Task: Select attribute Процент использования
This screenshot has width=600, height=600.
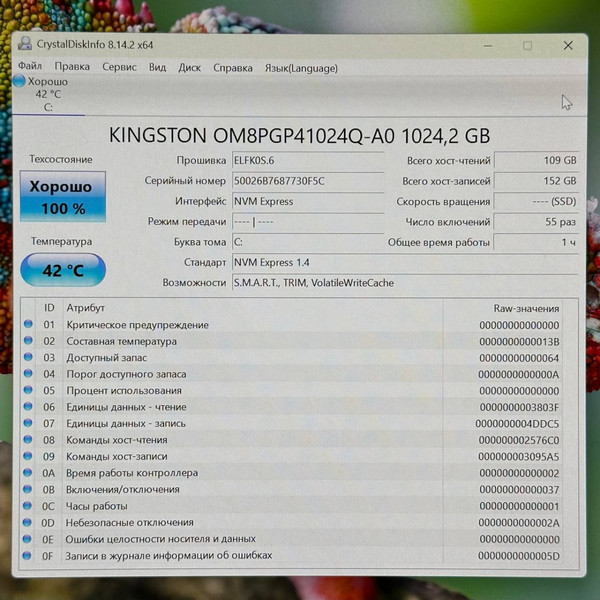Action: tap(124, 391)
